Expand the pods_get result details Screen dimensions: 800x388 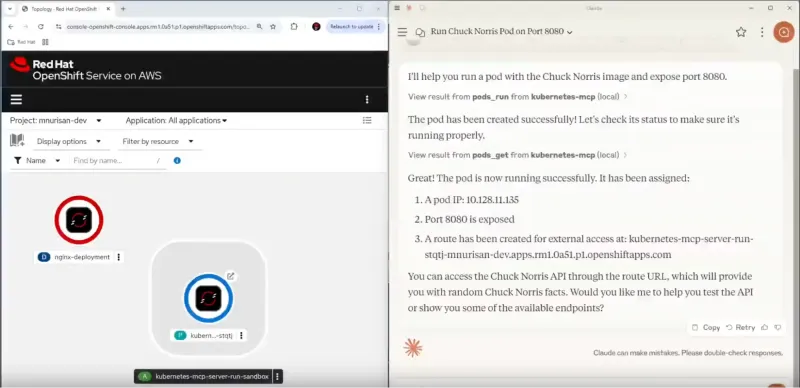[x=517, y=155]
